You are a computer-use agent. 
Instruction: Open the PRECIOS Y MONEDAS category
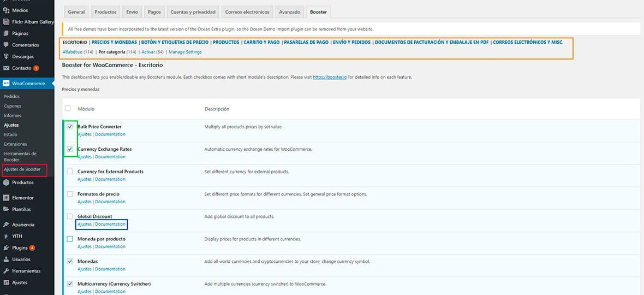point(114,42)
